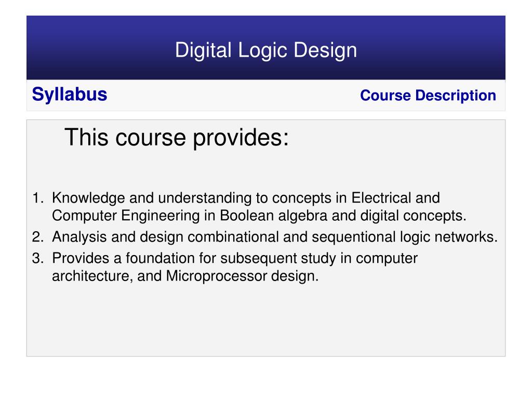Click 'digital concepts' text in item one
Viewport: 532px width, 399px height.
(413, 216)
